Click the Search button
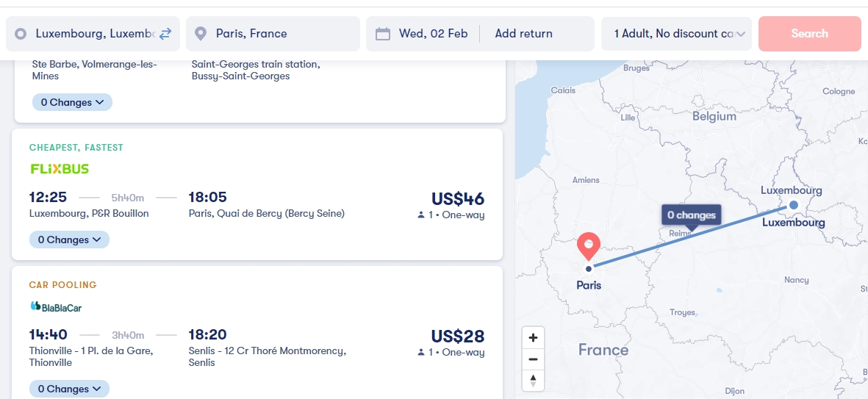Screen dimensions: 868x399 pyautogui.click(x=809, y=34)
